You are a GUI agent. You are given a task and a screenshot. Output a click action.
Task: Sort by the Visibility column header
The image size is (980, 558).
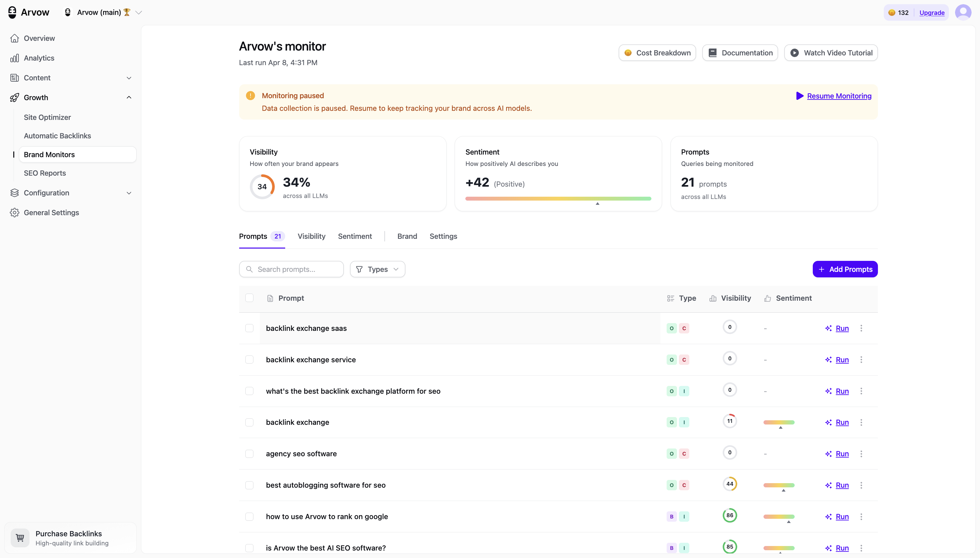point(730,298)
